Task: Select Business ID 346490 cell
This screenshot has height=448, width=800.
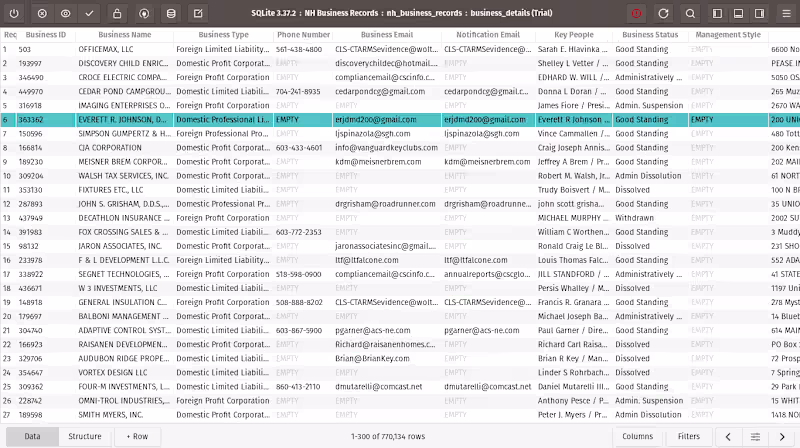Action: [x=46, y=78]
